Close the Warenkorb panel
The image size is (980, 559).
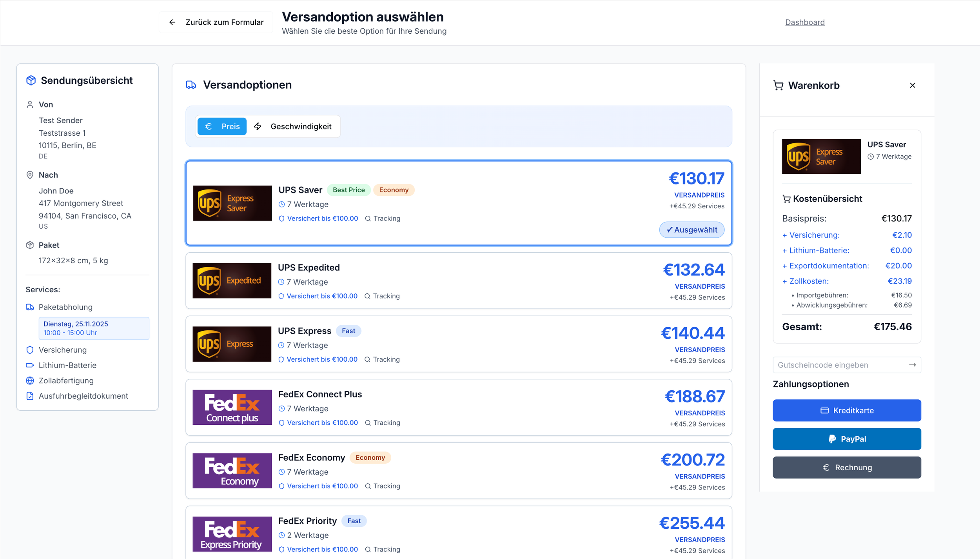[x=912, y=86]
